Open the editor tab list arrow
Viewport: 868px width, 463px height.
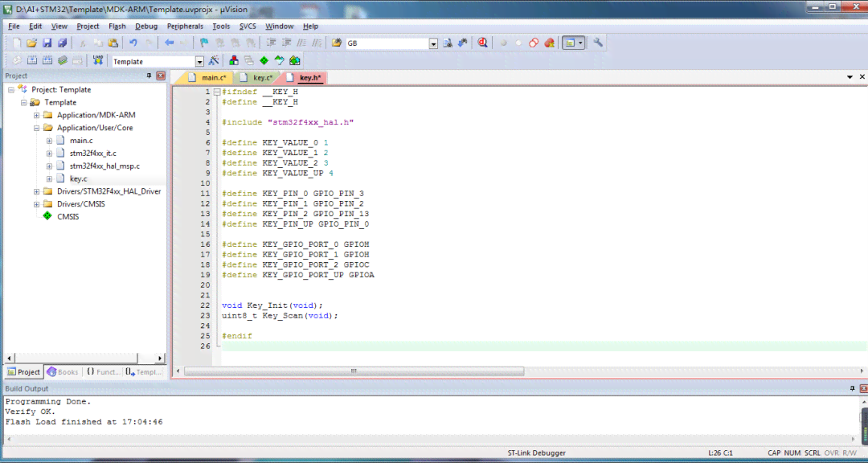point(850,77)
